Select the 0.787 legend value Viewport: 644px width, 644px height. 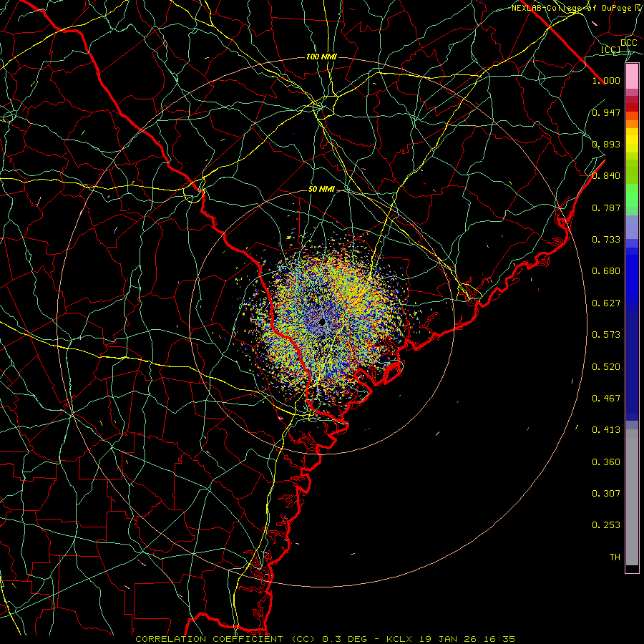pos(606,208)
